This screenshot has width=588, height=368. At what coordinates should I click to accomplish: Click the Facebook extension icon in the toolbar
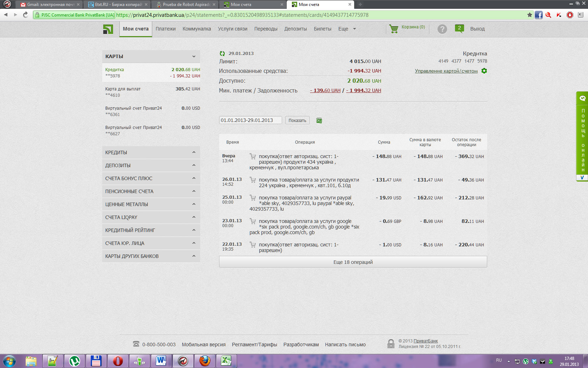pyautogui.click(x=539, y=15)
